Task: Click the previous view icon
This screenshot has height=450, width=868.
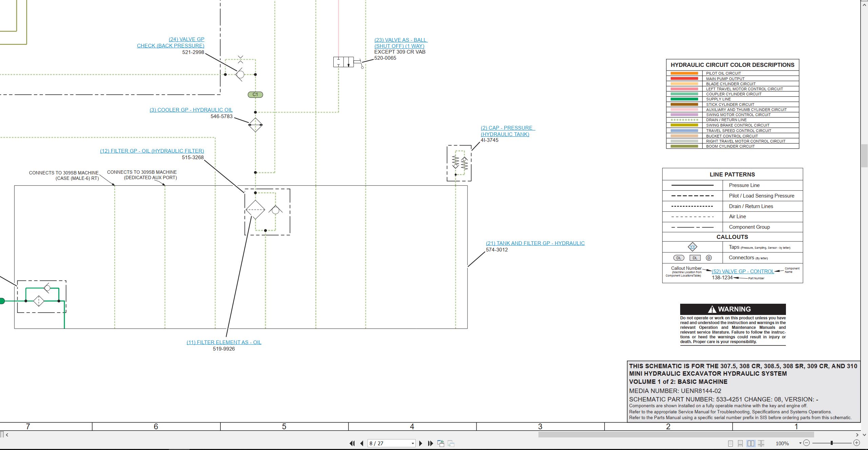Action: (441, 443)
